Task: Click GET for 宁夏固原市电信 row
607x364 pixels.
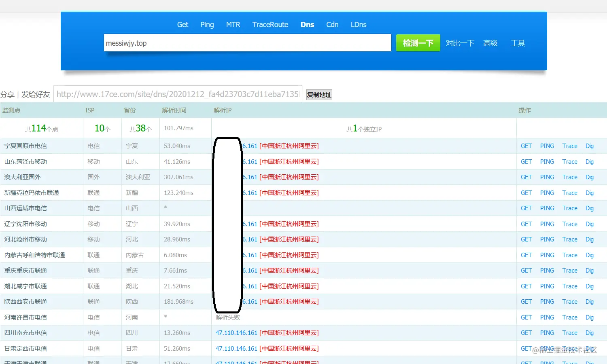Action: [x=526, y=146]
